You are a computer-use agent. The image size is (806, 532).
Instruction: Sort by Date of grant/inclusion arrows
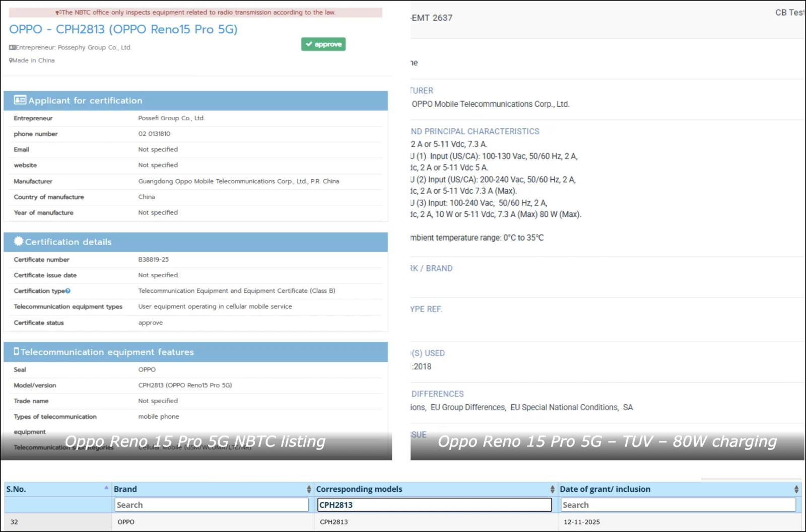[x=796, y=489]
